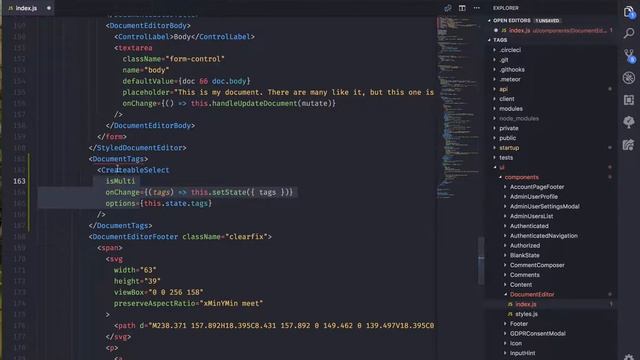
Task: Open the bottom activity bar extension icon above the gear
Action: (629, 144)
